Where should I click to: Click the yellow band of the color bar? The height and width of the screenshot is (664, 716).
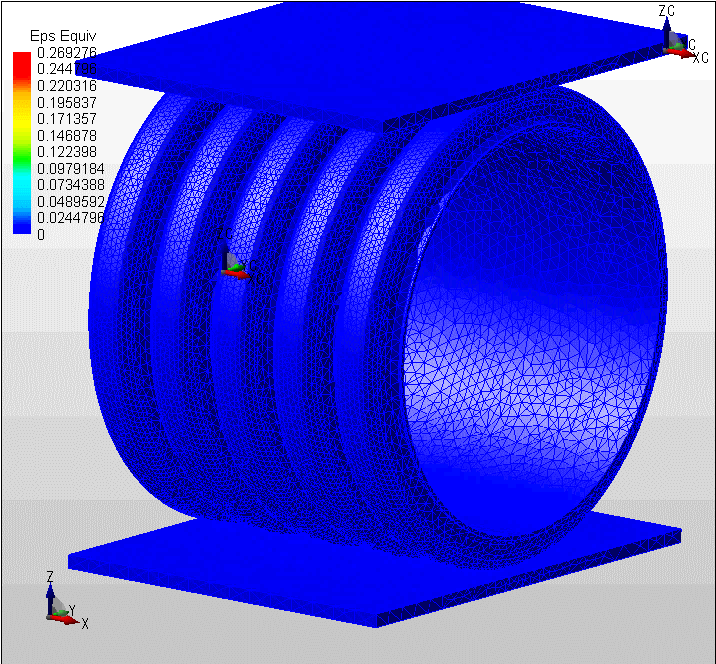(x=21, y=112)
